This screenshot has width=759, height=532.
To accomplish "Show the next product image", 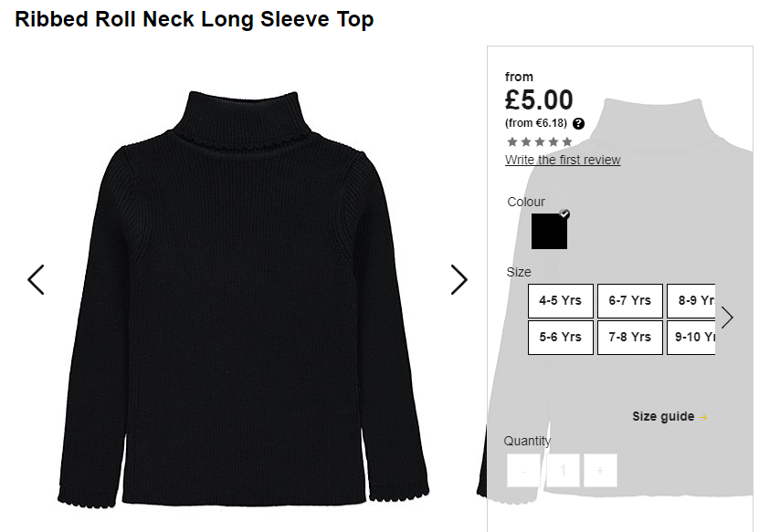I will click(459, 279).
